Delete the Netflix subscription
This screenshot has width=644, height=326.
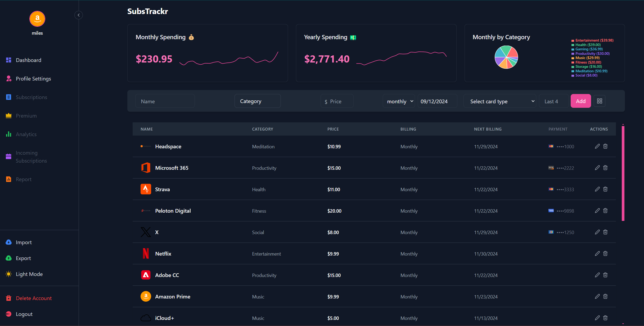click(605, 253)
